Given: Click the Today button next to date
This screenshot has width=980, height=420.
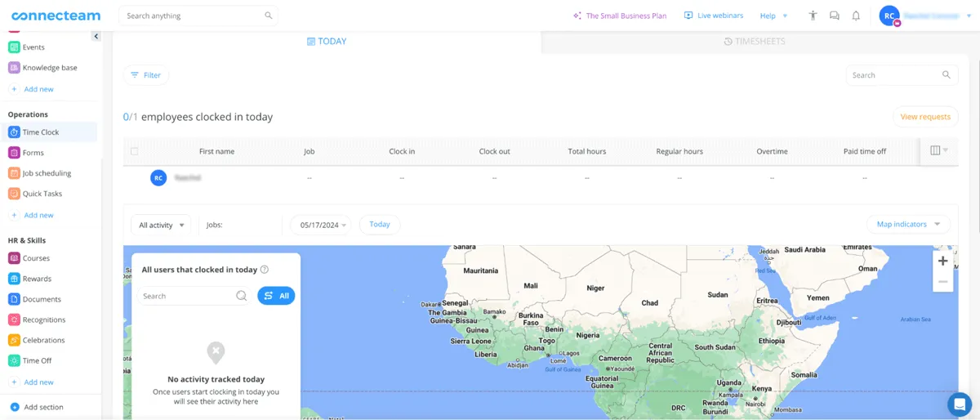Looking at the screenshot, I should (380, 225).
